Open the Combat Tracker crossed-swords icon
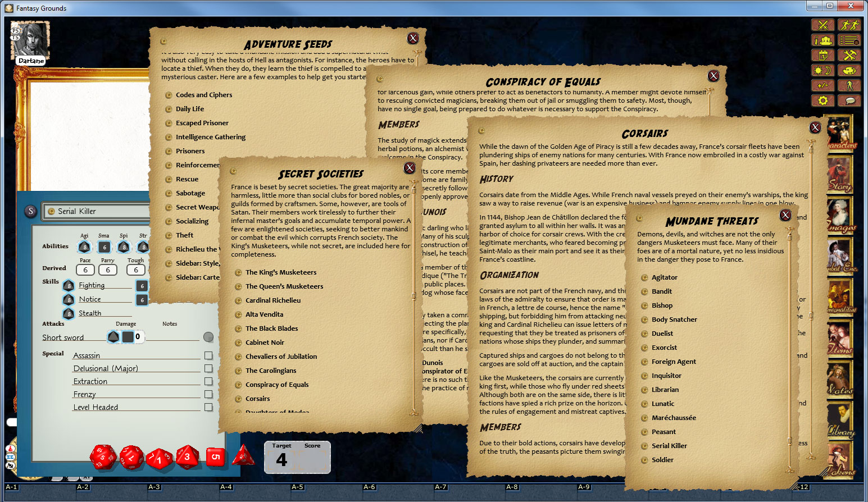This screenshot has height=502, width=868. coord(822,25)
